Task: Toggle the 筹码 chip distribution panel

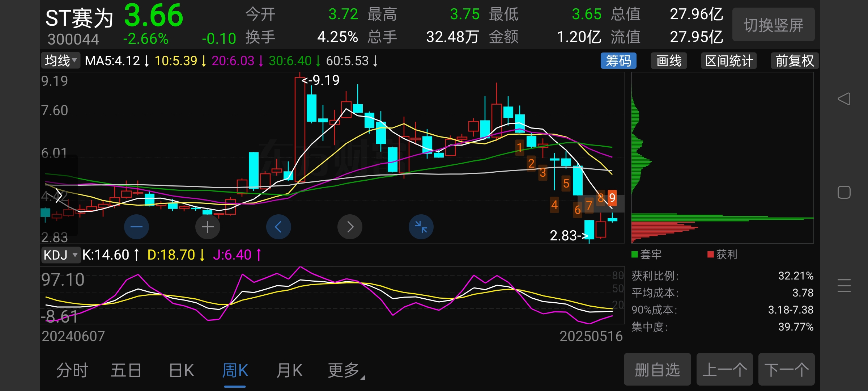Action: (618, 60)
